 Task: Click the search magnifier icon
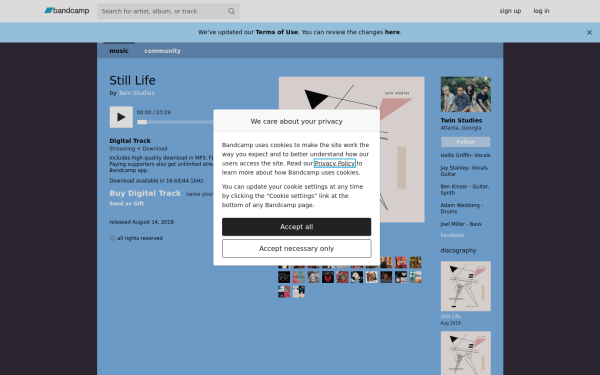point(231,11)
